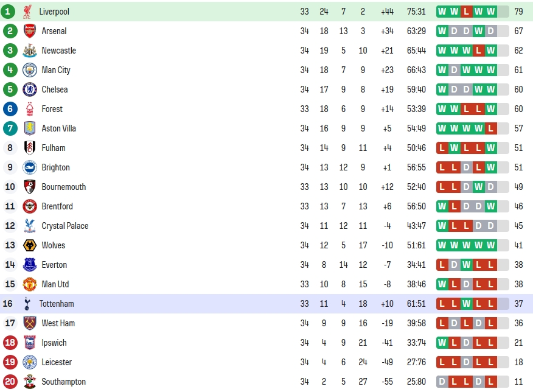This screenshot has height=392, width=533.
Task: Click the Newcastle club crest
Action: point(30,51)
